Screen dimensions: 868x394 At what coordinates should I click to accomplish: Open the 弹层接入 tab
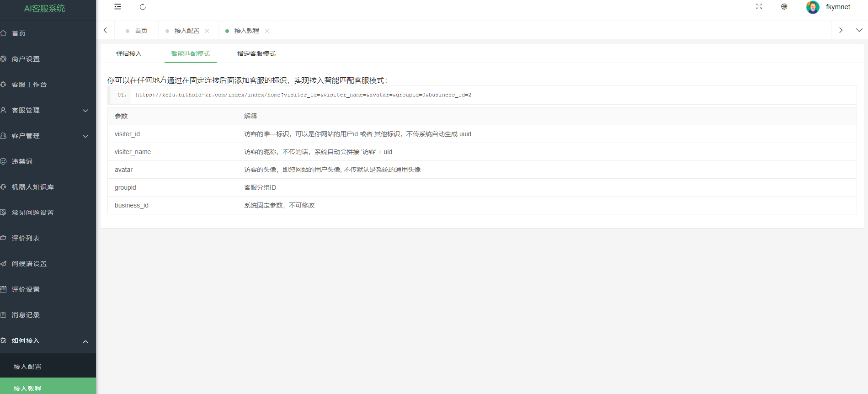coord(129,53)
